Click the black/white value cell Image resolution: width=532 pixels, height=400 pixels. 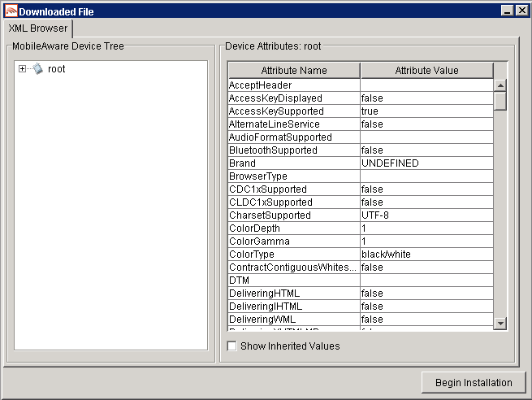(x=427, y=254)
